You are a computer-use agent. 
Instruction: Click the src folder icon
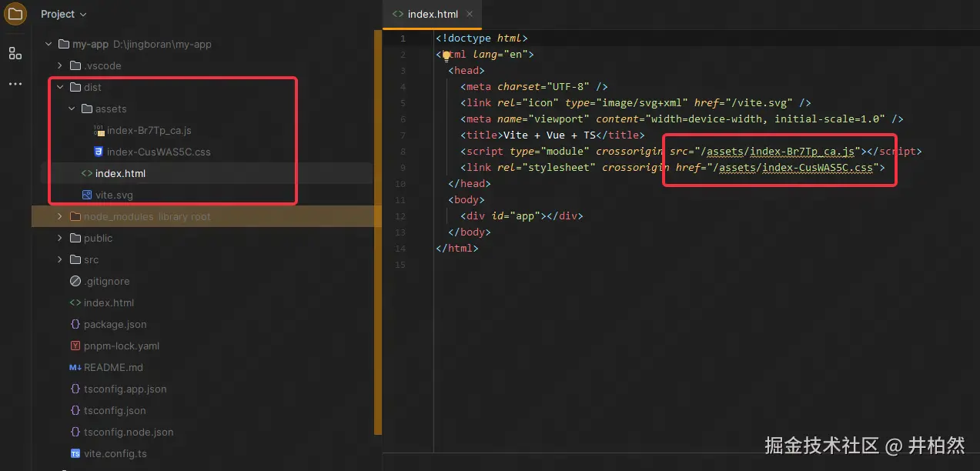click(x=75, y=259)
